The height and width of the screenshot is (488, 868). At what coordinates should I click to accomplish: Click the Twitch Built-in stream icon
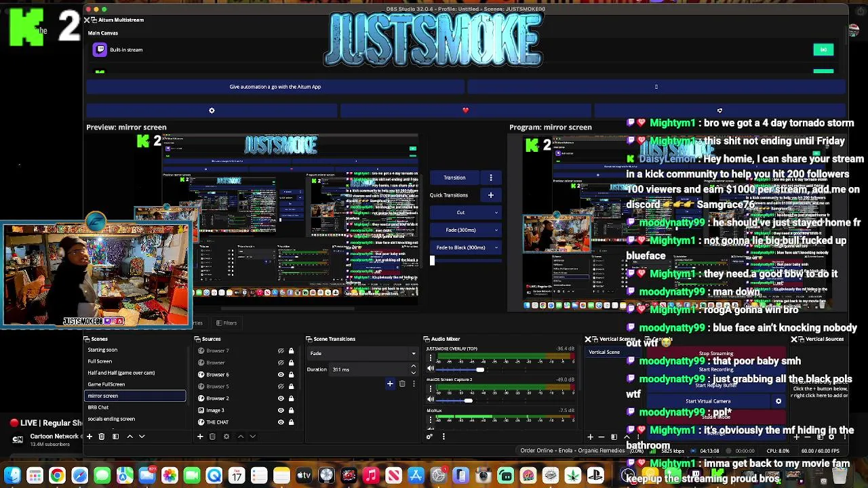pyautogui.click(x=100, y=49)
